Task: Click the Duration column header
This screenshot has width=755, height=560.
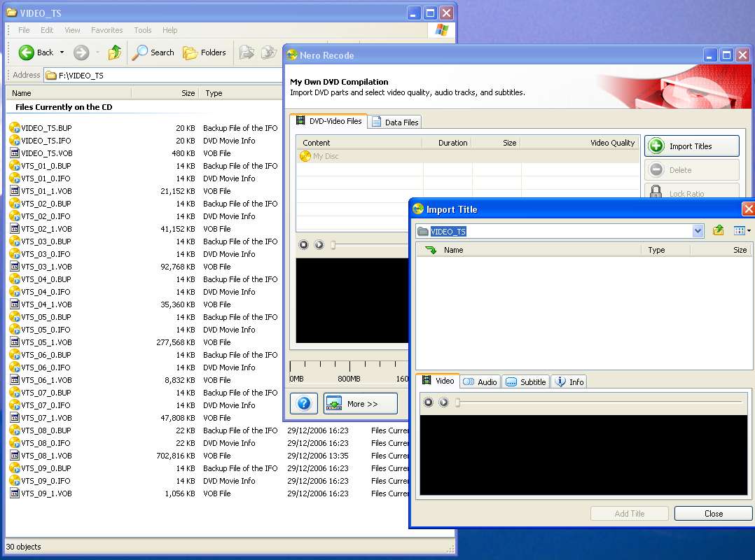Action: click(x=447, y=143)
